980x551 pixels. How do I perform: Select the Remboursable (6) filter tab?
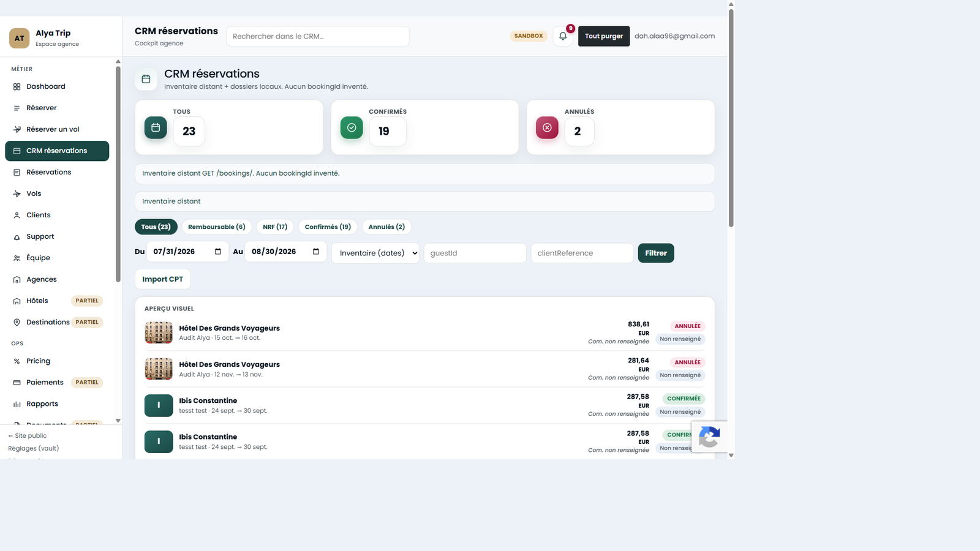(x=217, y=227)
